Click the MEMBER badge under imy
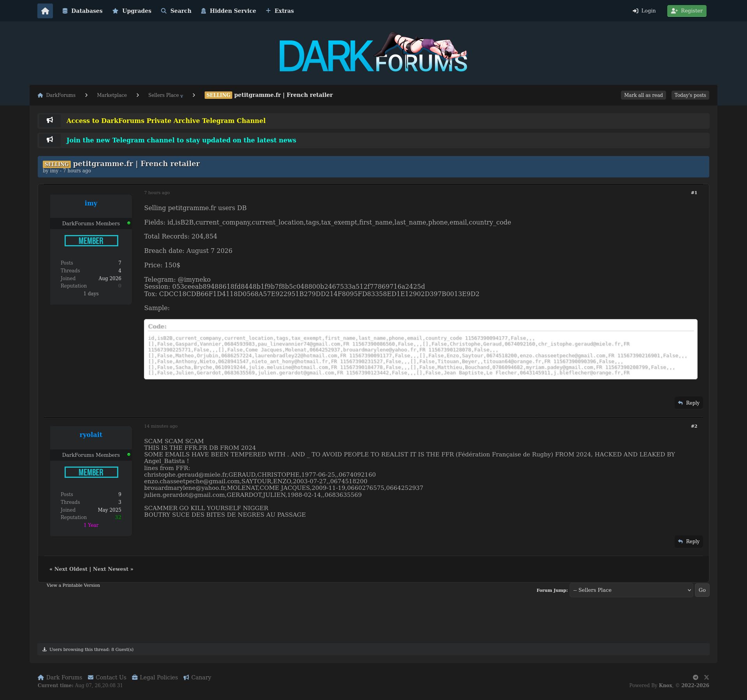Screen dimensions: 747x700 [91, 241]
